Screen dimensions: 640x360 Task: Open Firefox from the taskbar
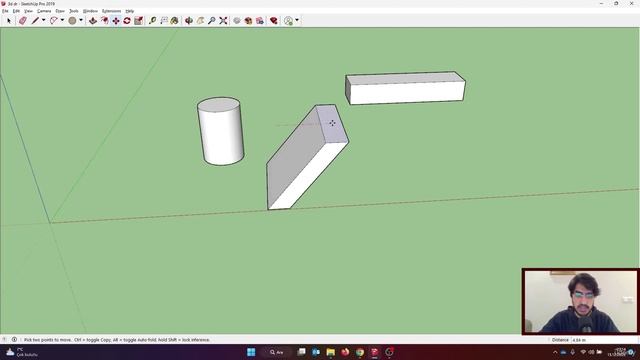click(x=345, y=352)
